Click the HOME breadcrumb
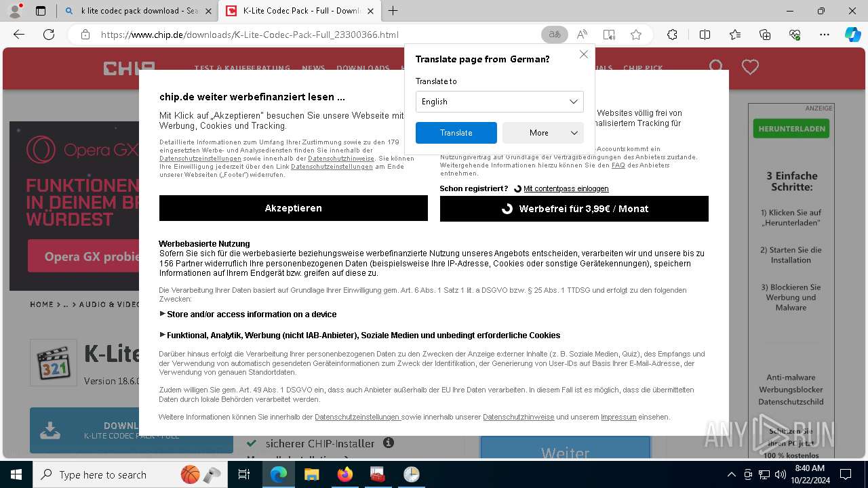868x488 pixels. (41, 304)
